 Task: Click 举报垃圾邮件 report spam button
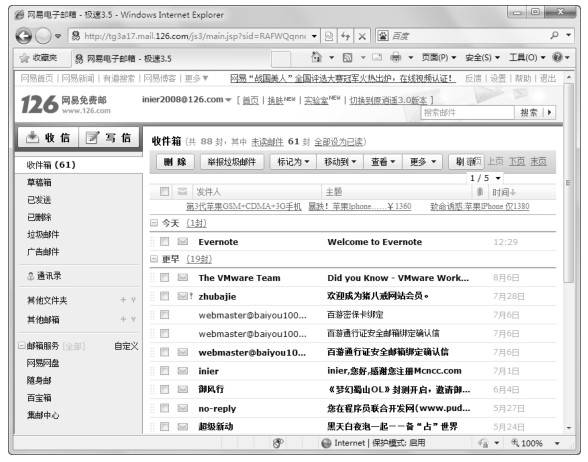point(232,162)
